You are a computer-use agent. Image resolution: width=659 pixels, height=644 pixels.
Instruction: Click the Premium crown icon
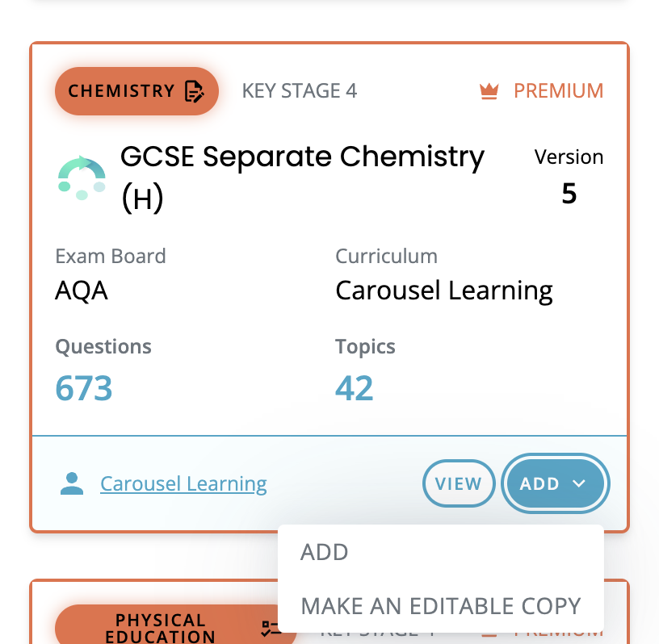[x=489, y=91]
